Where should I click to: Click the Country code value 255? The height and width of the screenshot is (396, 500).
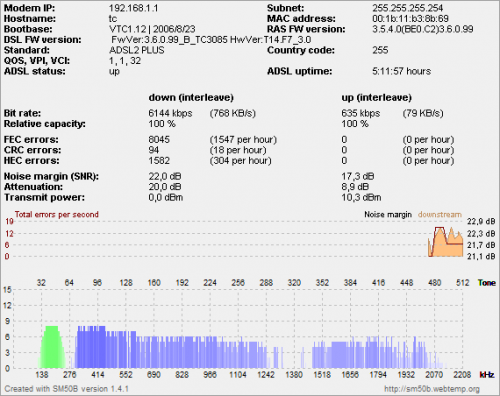[x=380, y=50]
